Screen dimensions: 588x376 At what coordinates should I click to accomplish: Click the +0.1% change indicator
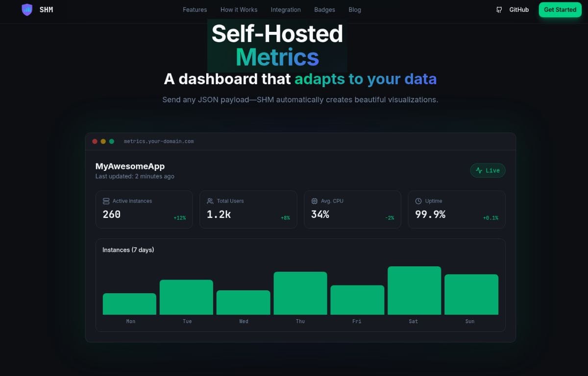(x=490, y=218)
